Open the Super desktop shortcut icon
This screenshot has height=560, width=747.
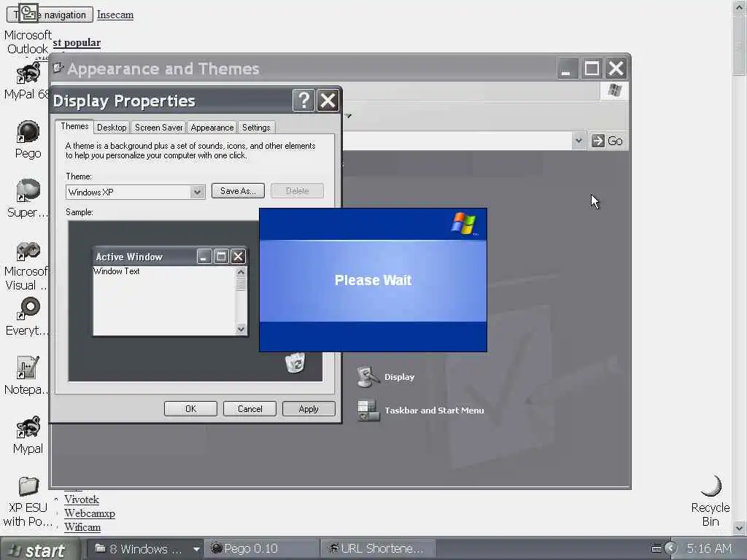pos(28,198)
